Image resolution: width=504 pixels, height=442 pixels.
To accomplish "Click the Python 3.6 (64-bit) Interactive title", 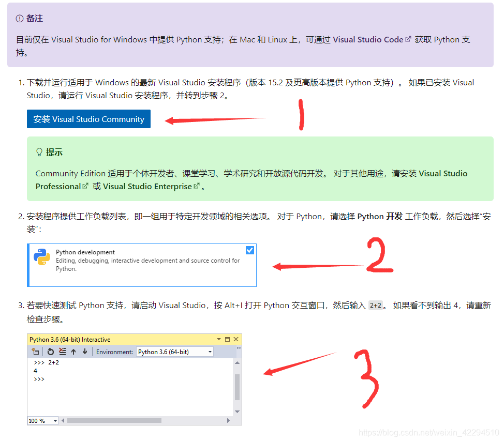I will 70,340.
